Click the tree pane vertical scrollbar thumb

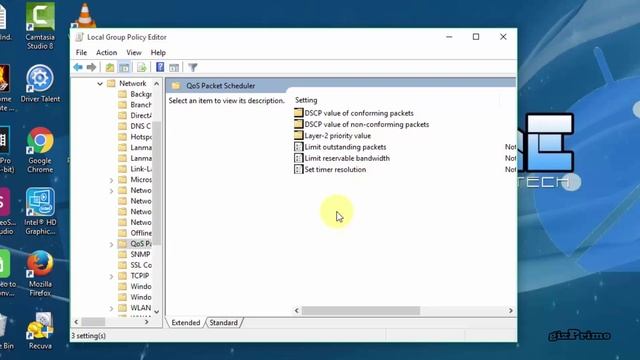tap(157, 182)
